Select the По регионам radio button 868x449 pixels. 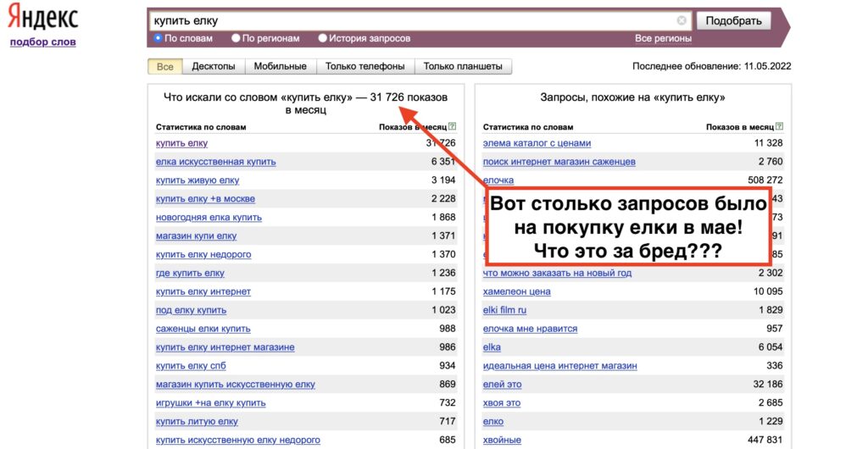[x=236, y=38]
